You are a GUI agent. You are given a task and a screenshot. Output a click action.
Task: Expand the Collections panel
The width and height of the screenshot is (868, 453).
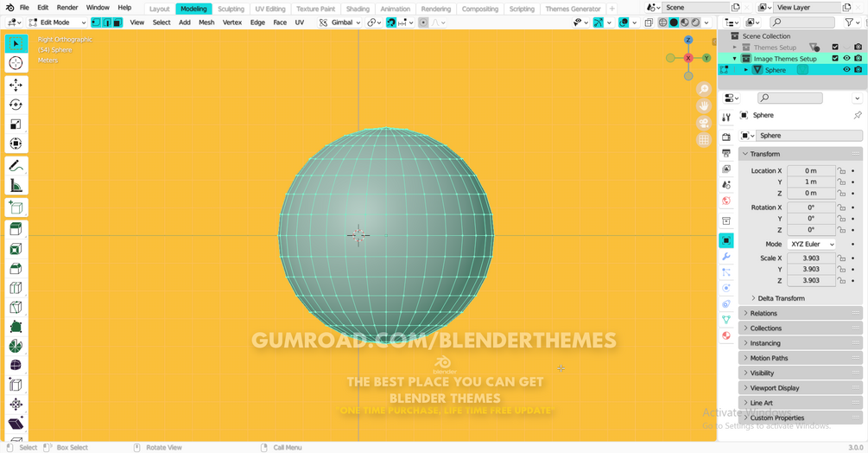[801, 329]
